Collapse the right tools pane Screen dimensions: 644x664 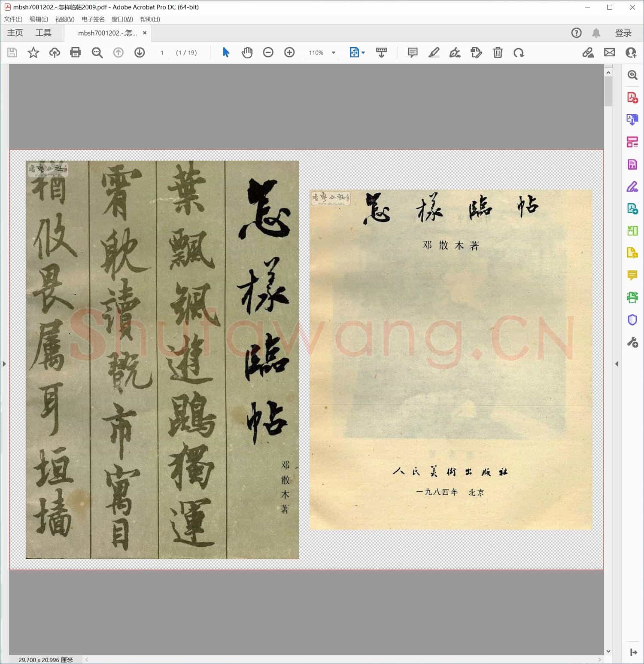(x=617, y=364)
